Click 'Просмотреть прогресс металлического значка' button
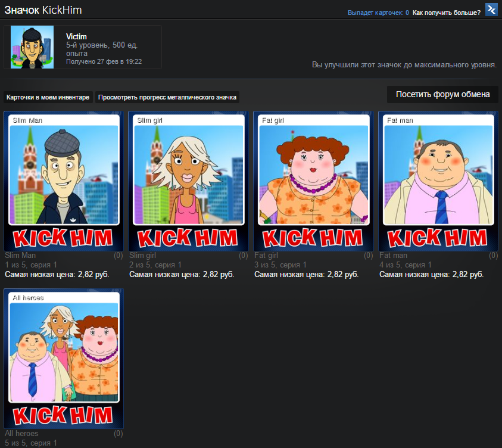Image resolution: width=502 pixels, height=448 pixels. (x=167, y=97)
